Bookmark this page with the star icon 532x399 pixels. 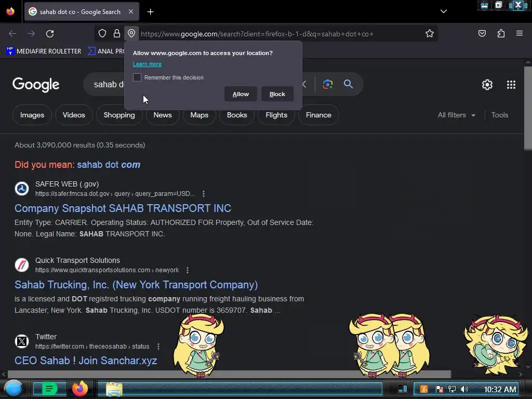tap(430, 34)
